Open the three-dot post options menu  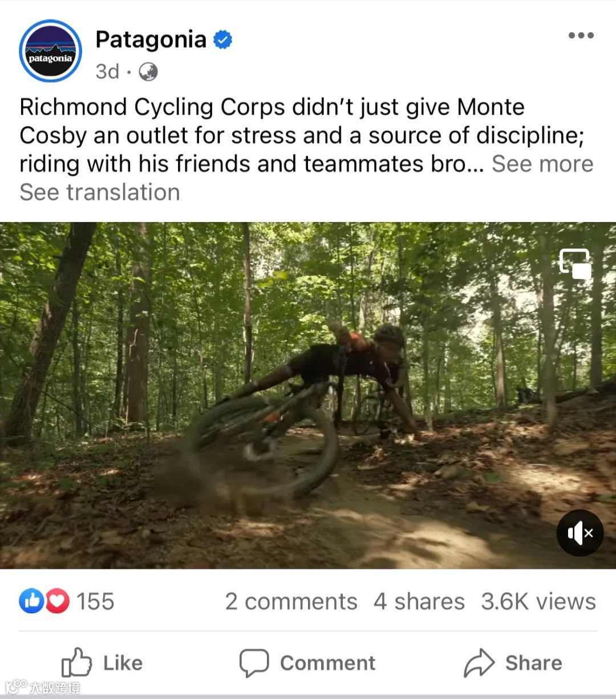coord(581,35)
